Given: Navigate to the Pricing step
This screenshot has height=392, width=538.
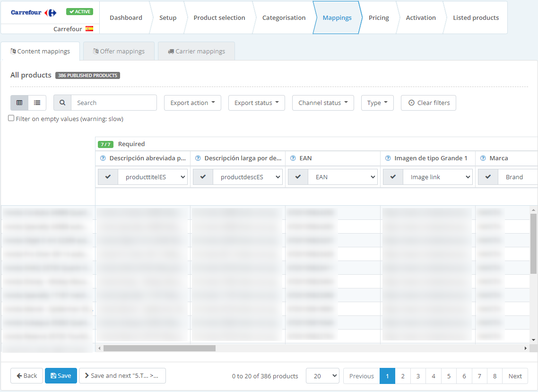Looking at the screenshot, I should tap(379, 17).
